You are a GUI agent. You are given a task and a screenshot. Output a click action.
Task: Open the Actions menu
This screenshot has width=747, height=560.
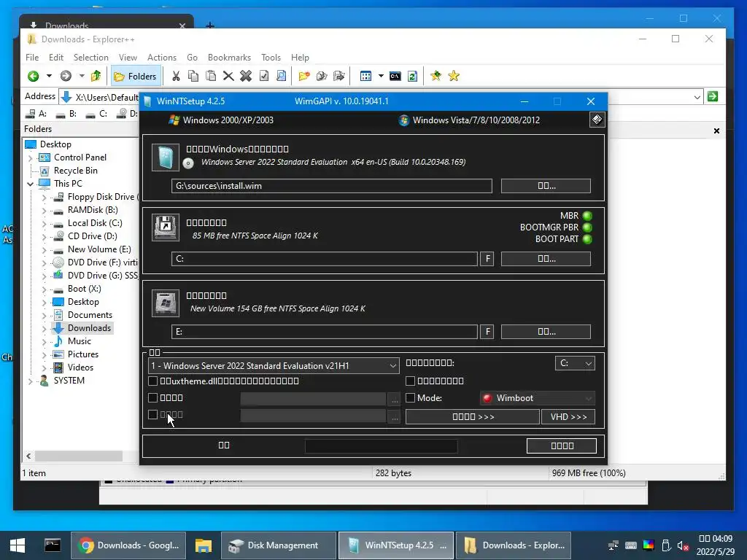[161, 57]
